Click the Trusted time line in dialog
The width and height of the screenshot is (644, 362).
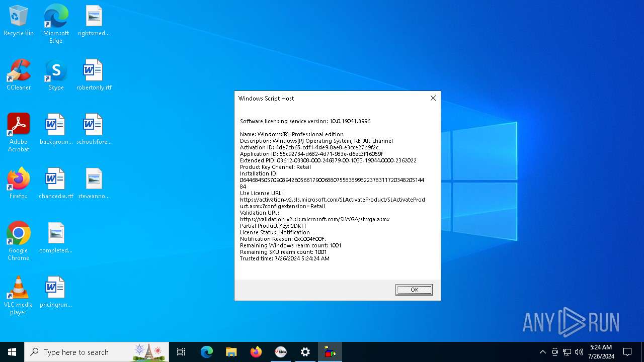(285, 258)
